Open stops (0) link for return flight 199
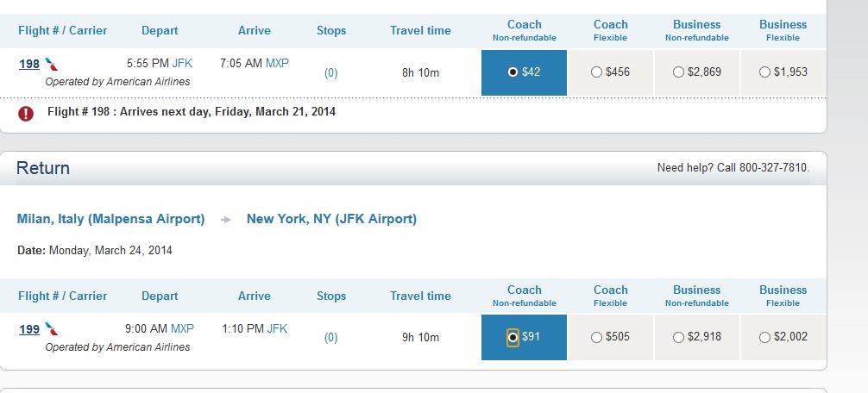868x393 pixels. (x=331, y=337)
